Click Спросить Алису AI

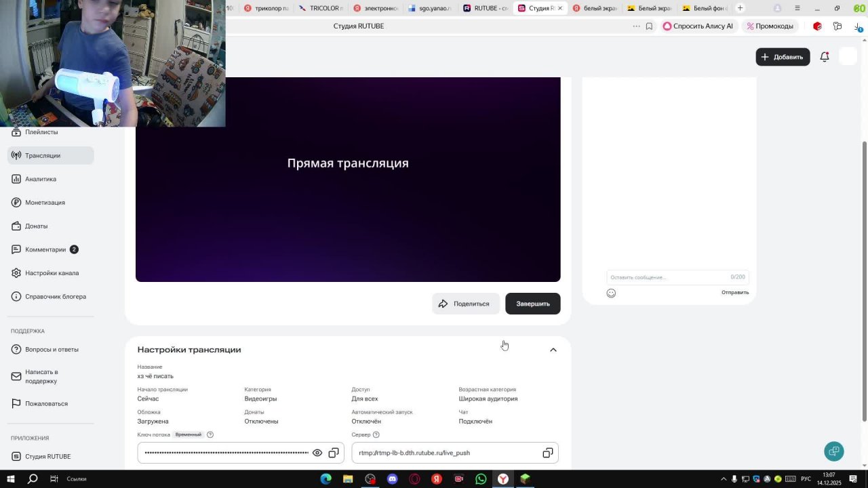698,26
